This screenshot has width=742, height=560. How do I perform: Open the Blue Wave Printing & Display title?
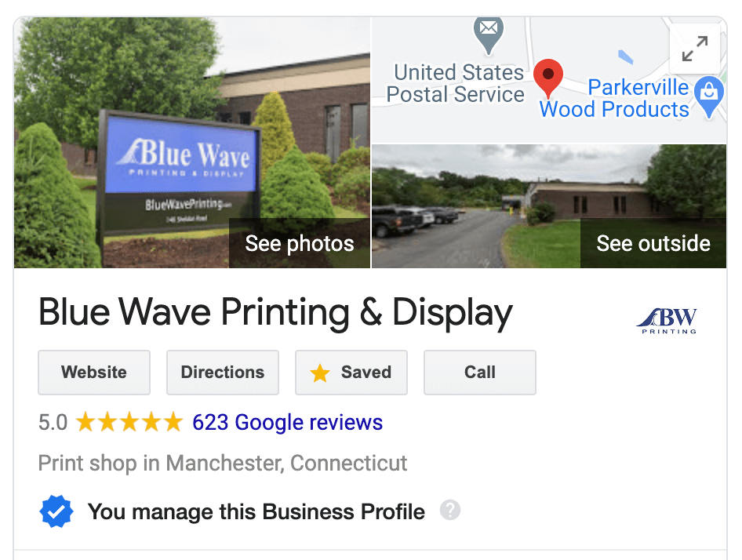(x=275, y=313)
